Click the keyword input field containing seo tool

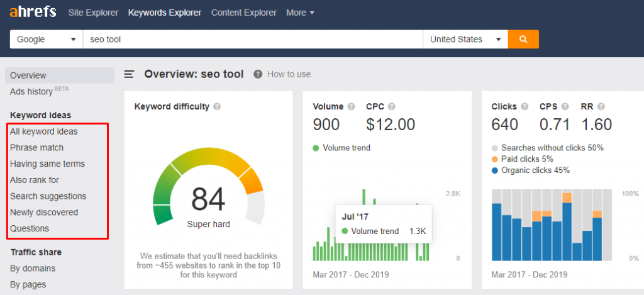pyautogui.click(x=253, y=40)
